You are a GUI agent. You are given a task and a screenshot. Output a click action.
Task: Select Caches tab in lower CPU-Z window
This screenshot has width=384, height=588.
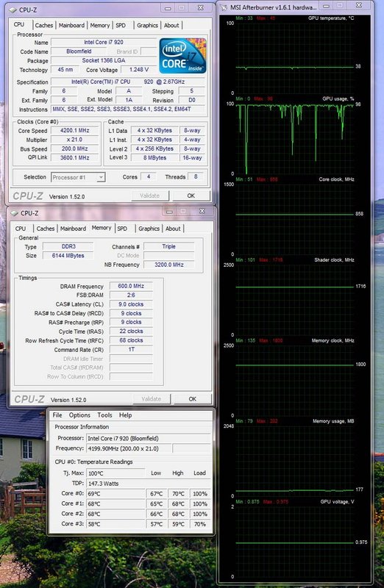46,229
